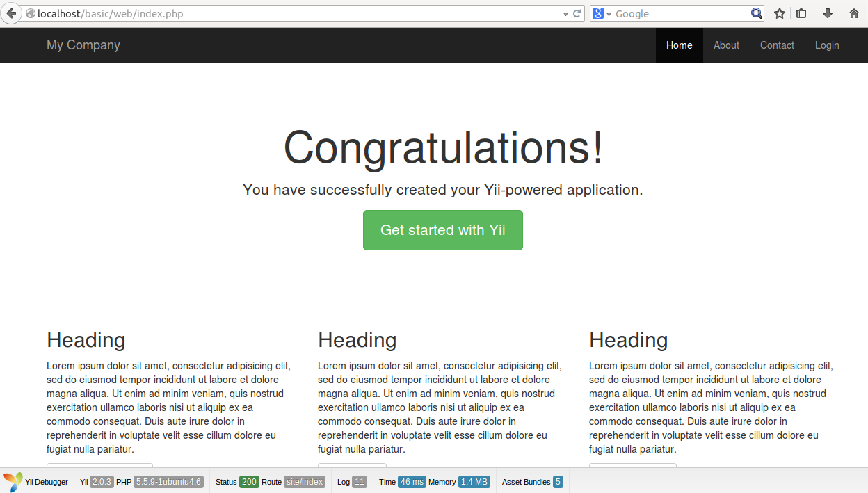Image resolution: width=868 pixels, height=493 pixels.
Task: Click the Route site/index badge
Action: click(303, 481)
